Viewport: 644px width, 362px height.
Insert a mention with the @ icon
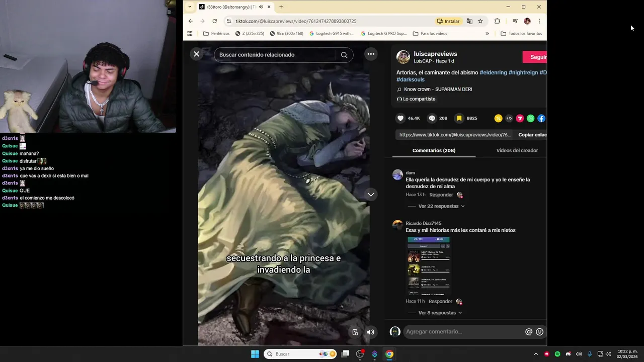point(529,332)
